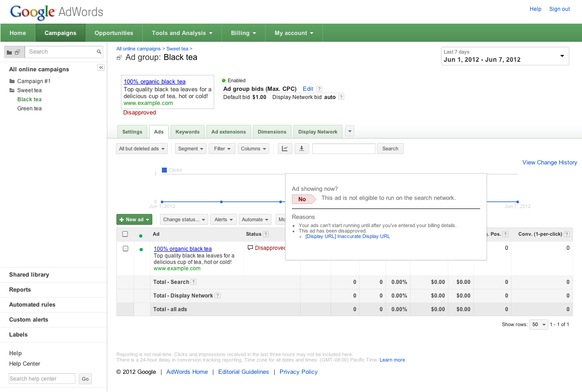Open the more tabs dropdown arrow
Screen dimensions: 582x392
click(350, 131)
